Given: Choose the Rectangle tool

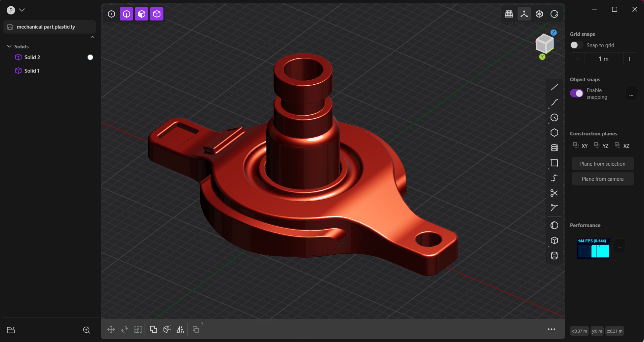Looking at the screenshot, I should (x=555, y=163).
